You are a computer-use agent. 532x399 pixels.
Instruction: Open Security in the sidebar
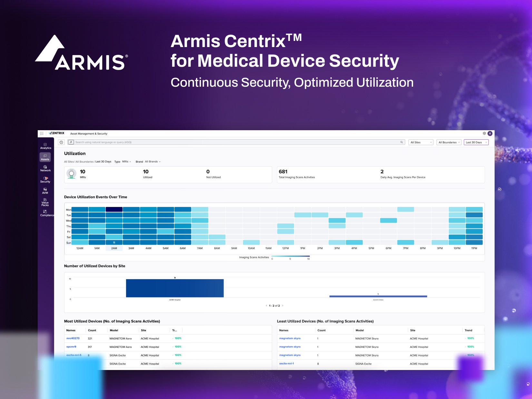pyautogui.click(x=45, y=180)
